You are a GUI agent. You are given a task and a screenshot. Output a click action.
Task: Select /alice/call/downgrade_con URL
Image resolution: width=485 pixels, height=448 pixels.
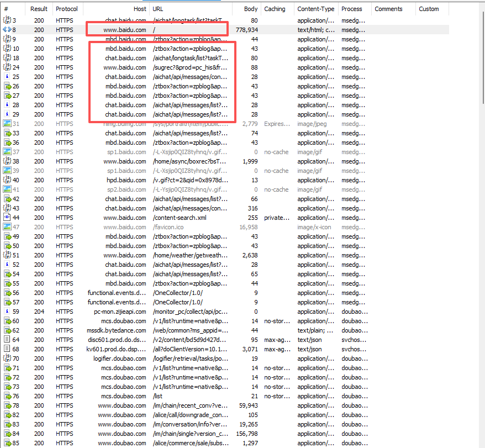[190, 415]
